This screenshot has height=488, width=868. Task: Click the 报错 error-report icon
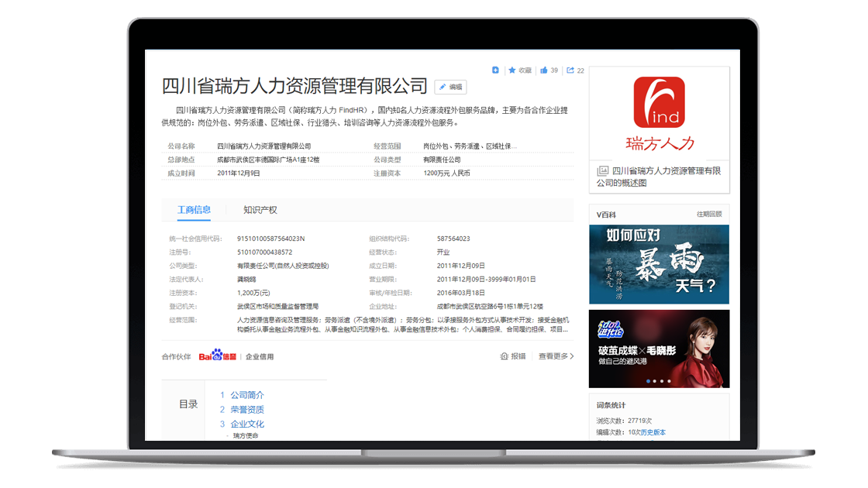[x=505, y=356]
